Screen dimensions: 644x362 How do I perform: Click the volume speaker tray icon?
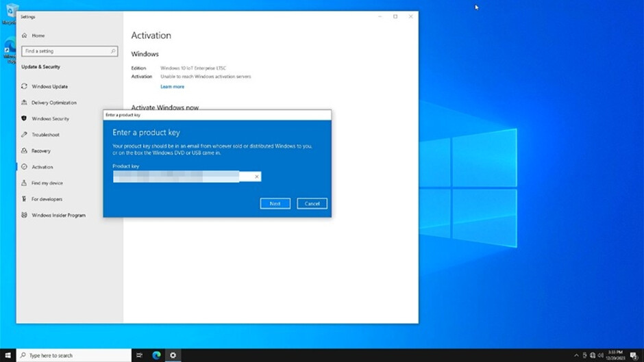(600, 355)
